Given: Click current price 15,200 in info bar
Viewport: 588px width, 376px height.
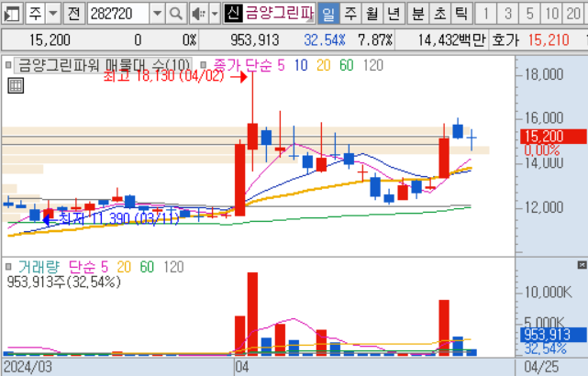Looking at the screenshot, I should click(x=50, y=39).
